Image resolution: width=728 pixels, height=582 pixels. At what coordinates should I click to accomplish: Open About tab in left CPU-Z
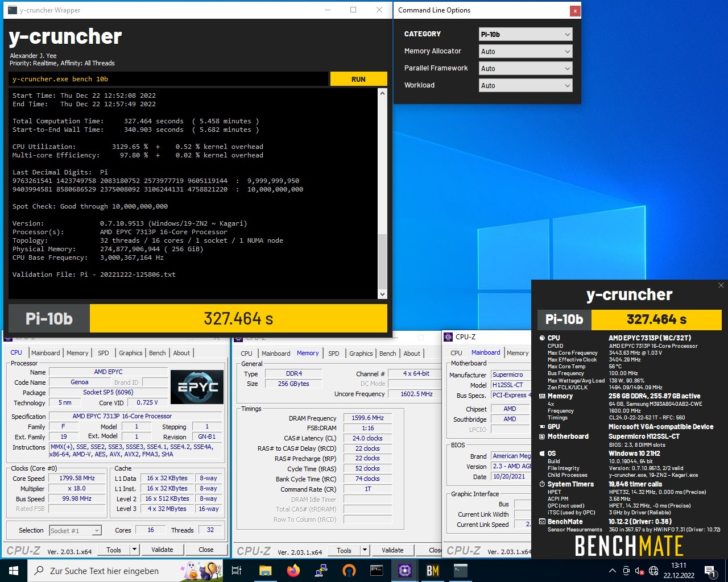point(181,353)
